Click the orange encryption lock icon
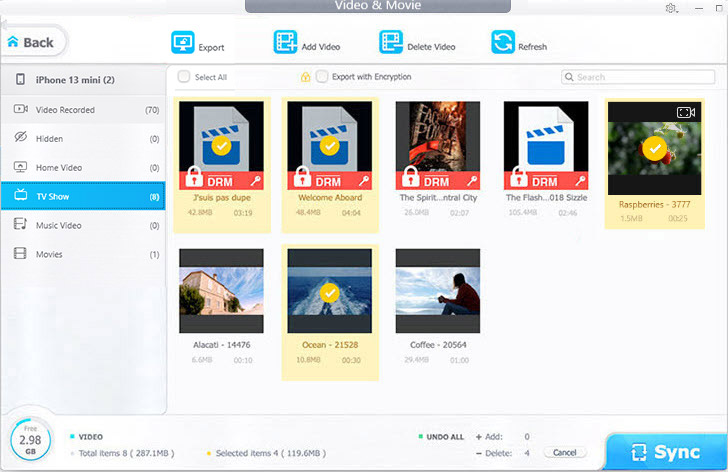The height and width of the screenshot is (472, 728). click(305, 77)
